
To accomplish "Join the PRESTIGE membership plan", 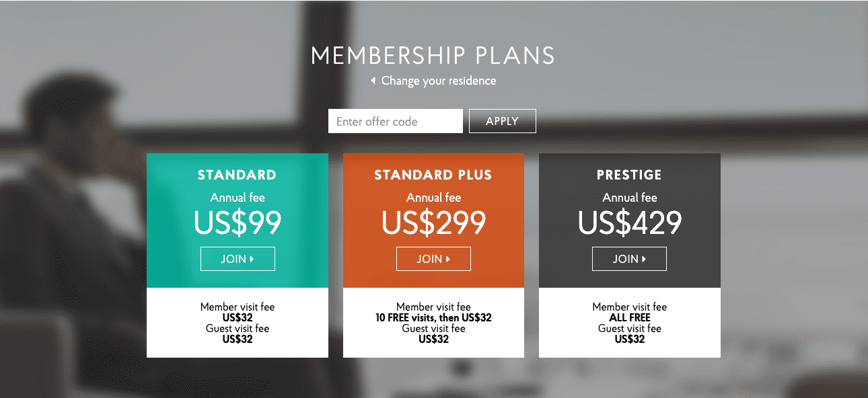I will coord(629,258).
